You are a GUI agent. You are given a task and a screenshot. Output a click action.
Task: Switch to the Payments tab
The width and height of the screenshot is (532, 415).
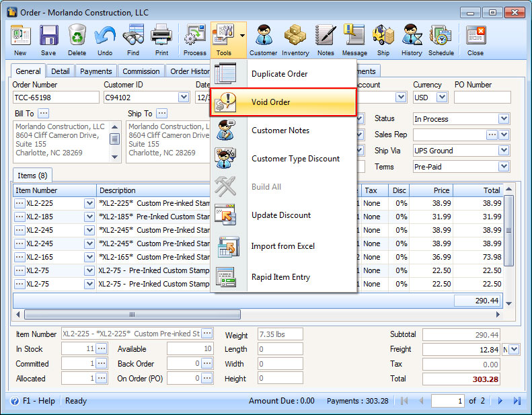pyautogui.click(x=96, y=71)
